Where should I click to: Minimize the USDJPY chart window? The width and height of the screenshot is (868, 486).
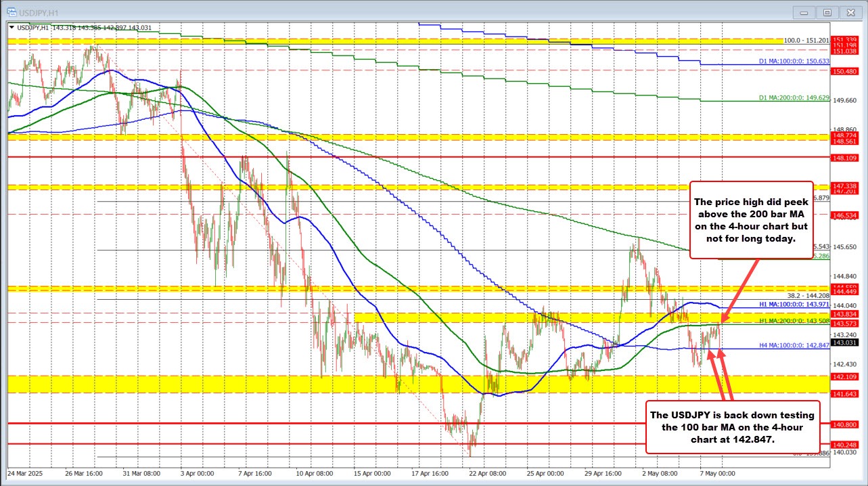tap(804, 12)
